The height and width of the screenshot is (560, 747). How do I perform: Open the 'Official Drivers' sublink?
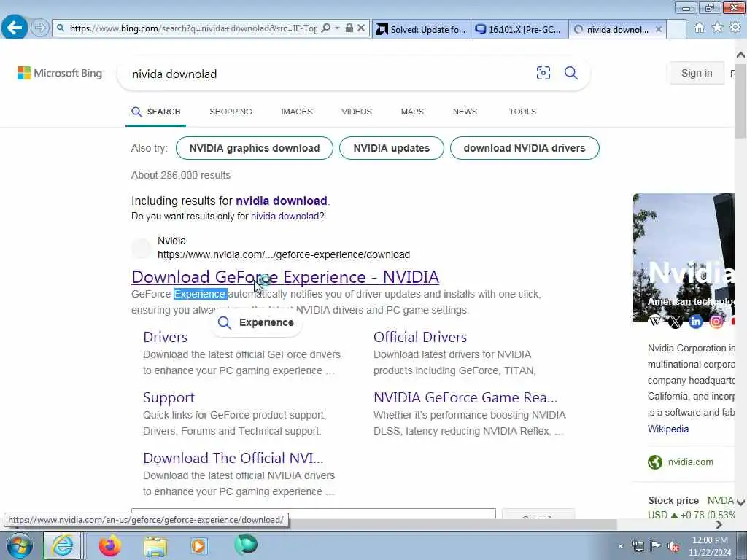click(x=419, y=337)
